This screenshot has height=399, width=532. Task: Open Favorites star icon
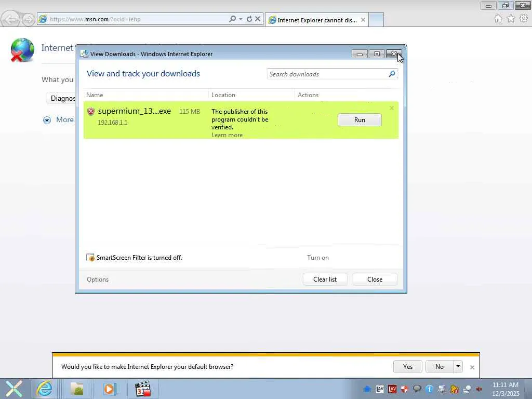511,19
